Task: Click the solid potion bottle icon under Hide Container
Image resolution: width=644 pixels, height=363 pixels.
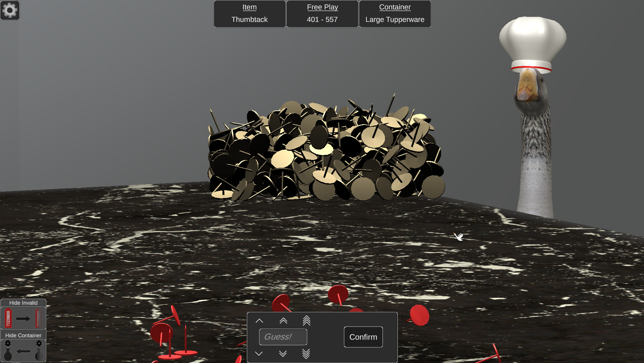Action: tap(8, 350)
